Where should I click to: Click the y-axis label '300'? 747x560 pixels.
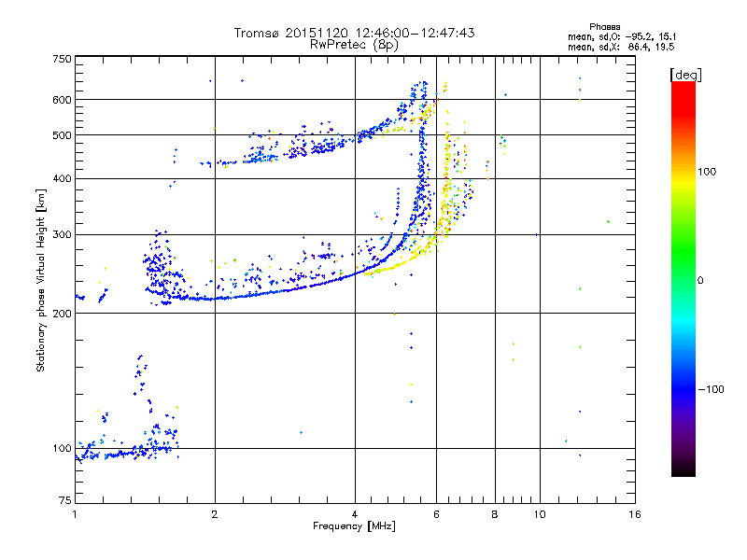click(x=63, y=235)
